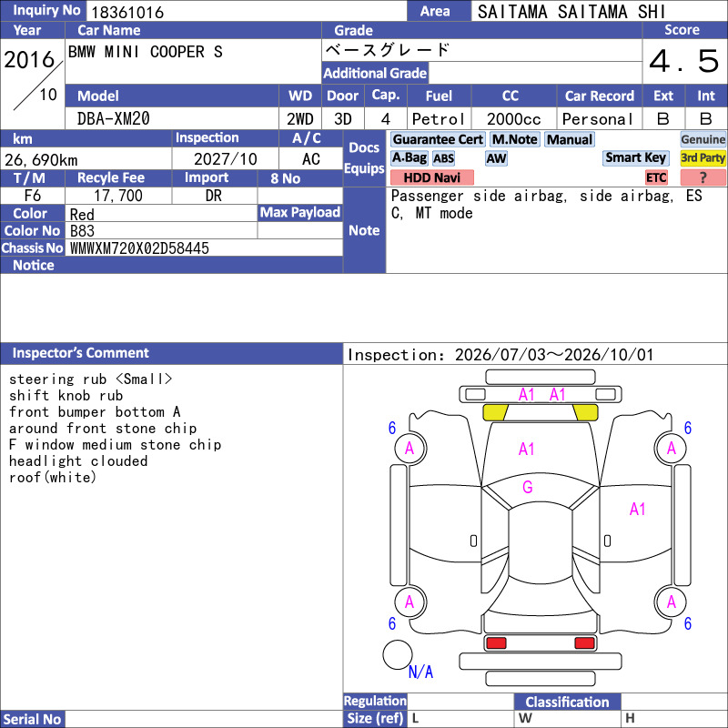Select the Smart Key badge
This screenshot has width=728, height=728.
[x=635, y=157]
